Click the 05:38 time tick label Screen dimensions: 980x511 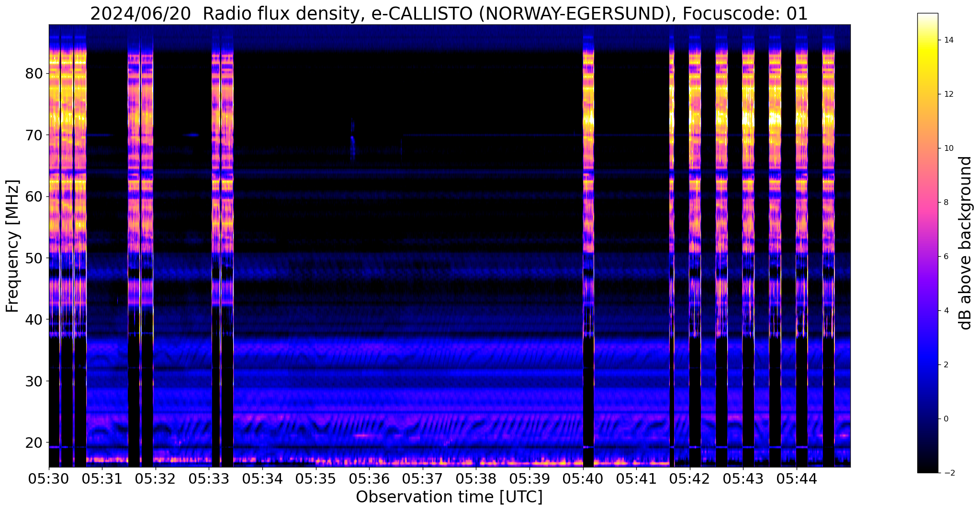[476, 478]
